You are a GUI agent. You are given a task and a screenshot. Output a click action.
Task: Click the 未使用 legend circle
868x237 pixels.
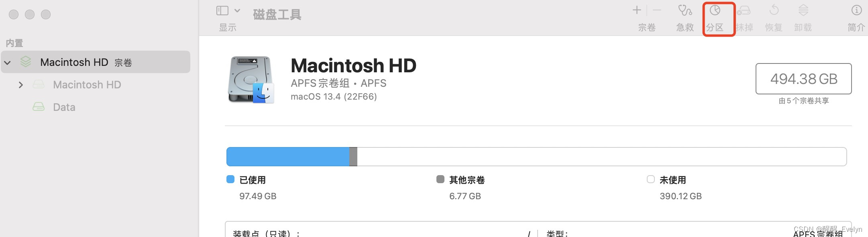click(651, 180)
